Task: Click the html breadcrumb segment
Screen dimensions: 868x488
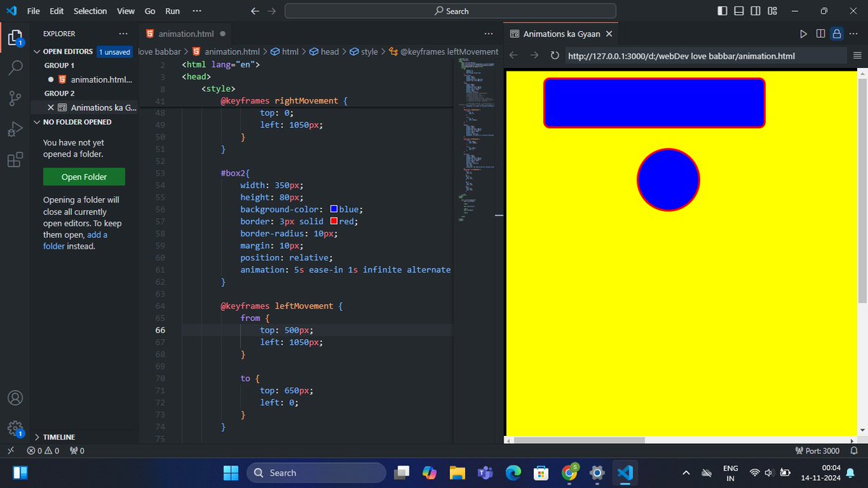Action: click(x=284, y=51)
